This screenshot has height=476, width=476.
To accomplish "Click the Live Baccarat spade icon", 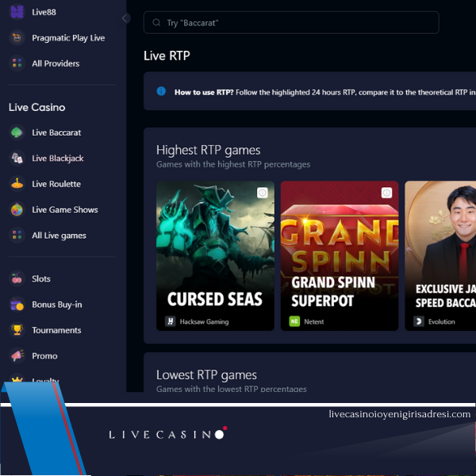I will click(17, 132).
